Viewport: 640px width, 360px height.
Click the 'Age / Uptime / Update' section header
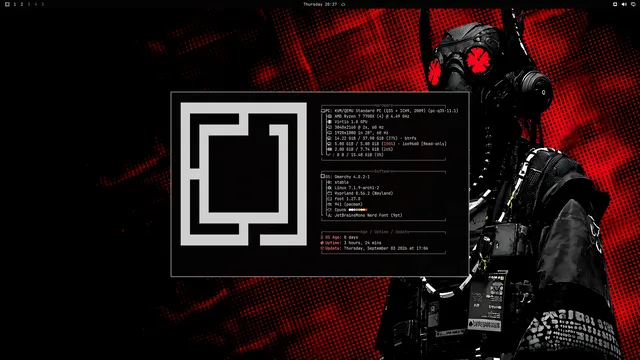(385, 232)
